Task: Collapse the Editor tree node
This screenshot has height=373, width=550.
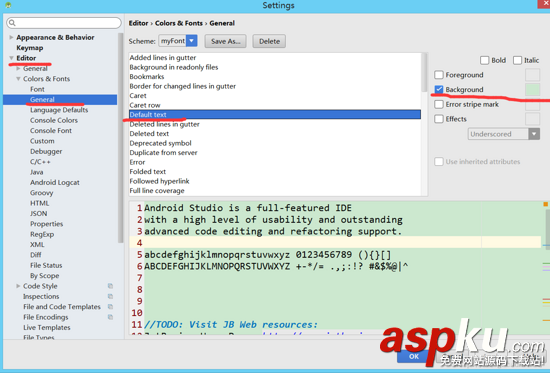Action: (x=11, y=58)
